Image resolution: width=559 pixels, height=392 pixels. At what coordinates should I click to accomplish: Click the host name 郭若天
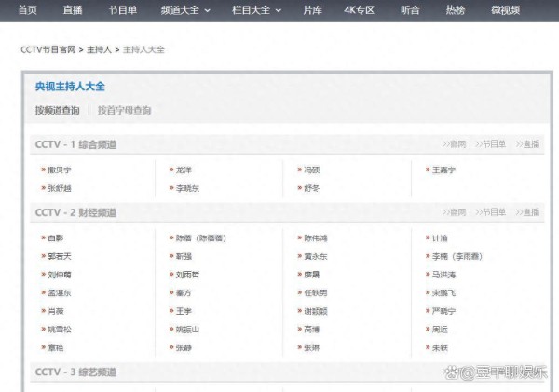60,256
